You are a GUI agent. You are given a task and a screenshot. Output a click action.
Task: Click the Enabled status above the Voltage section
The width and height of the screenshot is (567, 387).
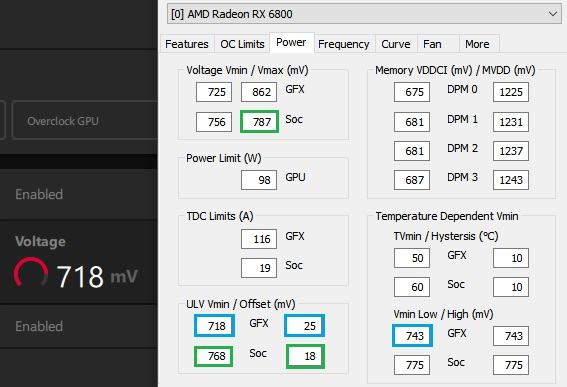[39, 195]
